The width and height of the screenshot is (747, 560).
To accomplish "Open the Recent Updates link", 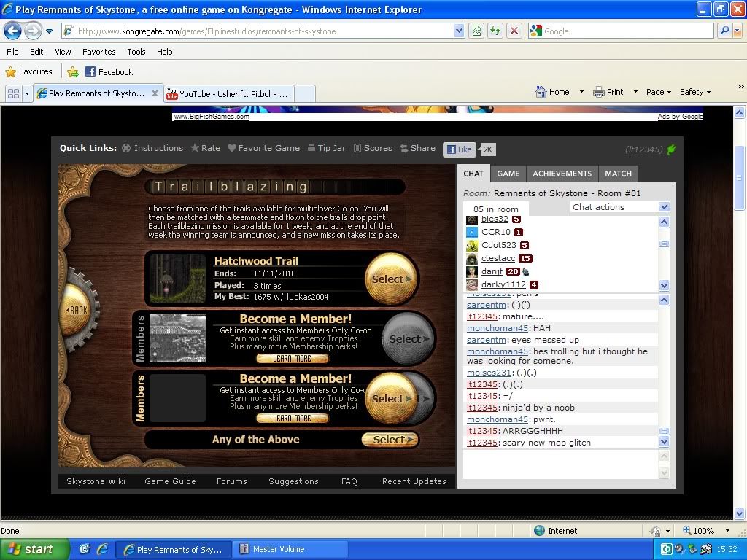I will point(414,481).
